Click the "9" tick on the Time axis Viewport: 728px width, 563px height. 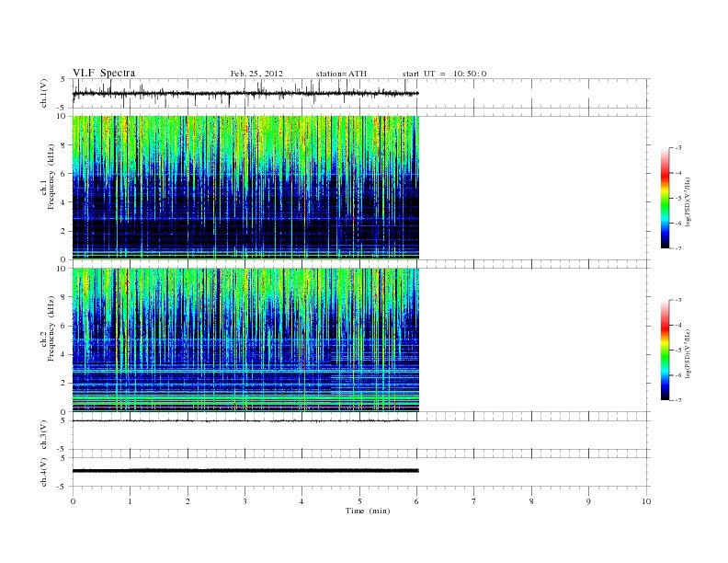pyautogui.click(x=589, y=501)
